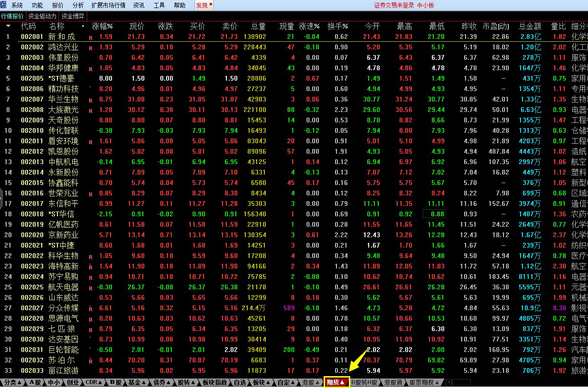Sort by the 市盈(动) column header
Screen dimensions: 588x388
tap(496, 26)
